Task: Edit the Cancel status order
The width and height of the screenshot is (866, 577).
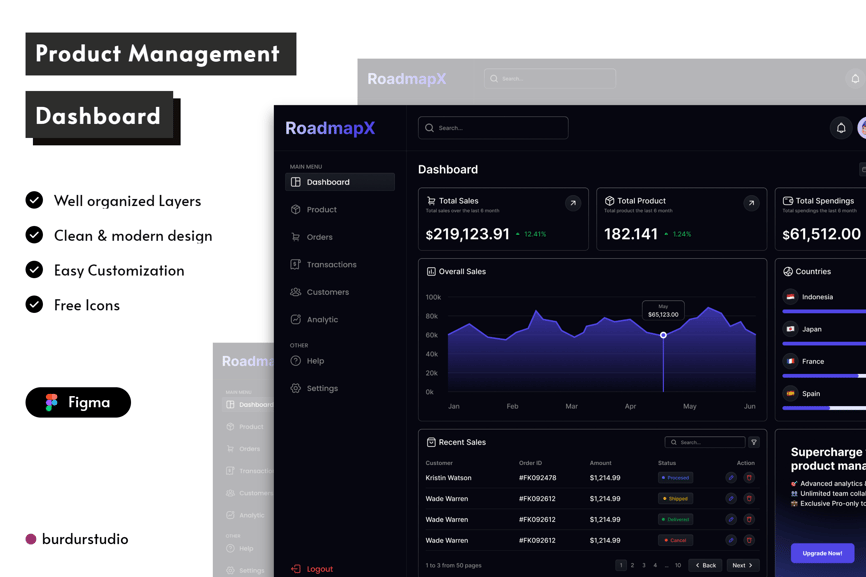Action: coord(731,540)
